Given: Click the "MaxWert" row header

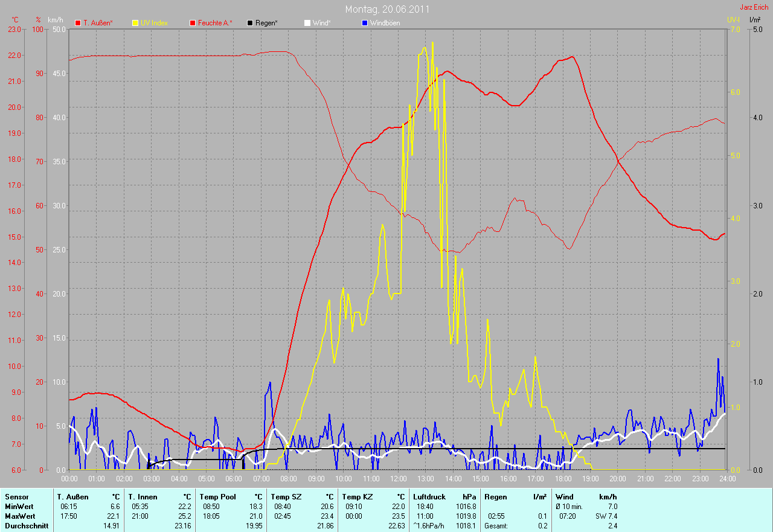Looking at the screenshot, I should coord(19,516).
